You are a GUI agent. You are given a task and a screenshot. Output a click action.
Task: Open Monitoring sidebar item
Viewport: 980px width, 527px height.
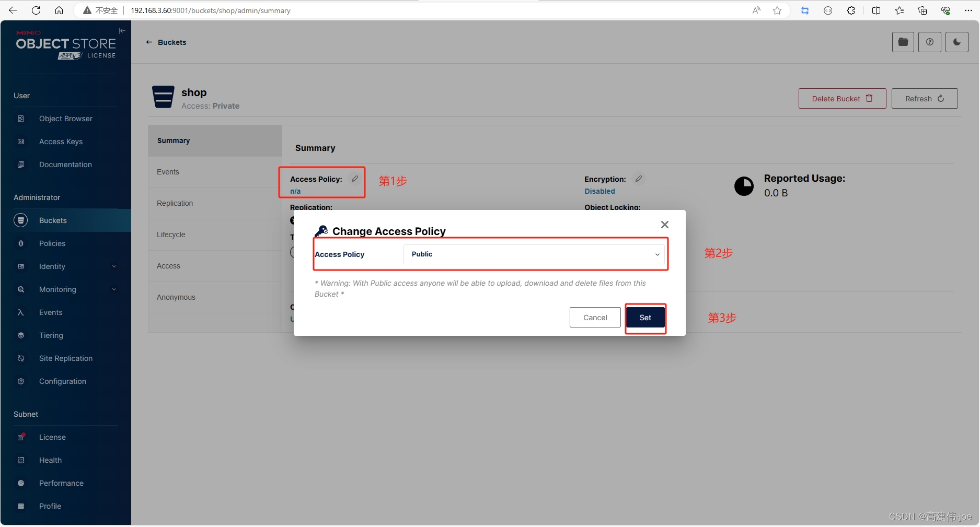[57, 289]
